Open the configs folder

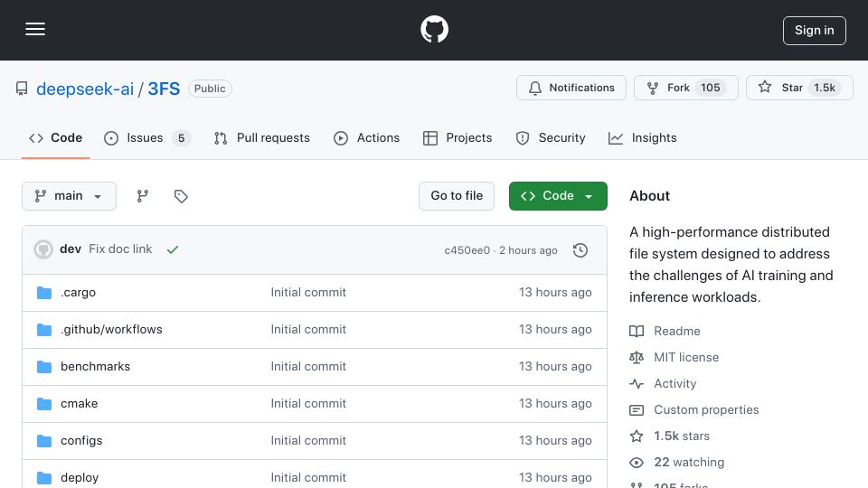pyautogui.click(x=81, y=440)
